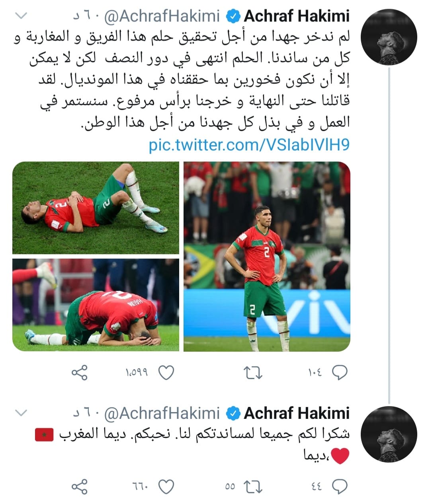Reply to the second tweet with 44 replies
Image resolution: width=430 pixels, height=504 pixels.
coord(340,487)
